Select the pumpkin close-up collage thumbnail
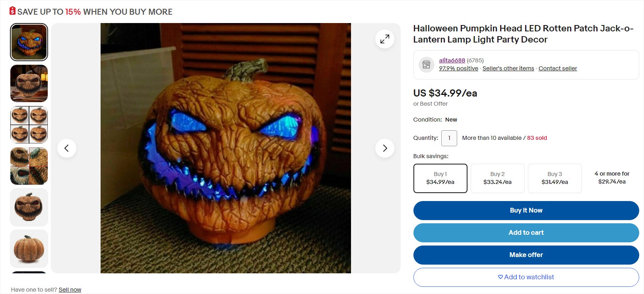 (29, 166)
